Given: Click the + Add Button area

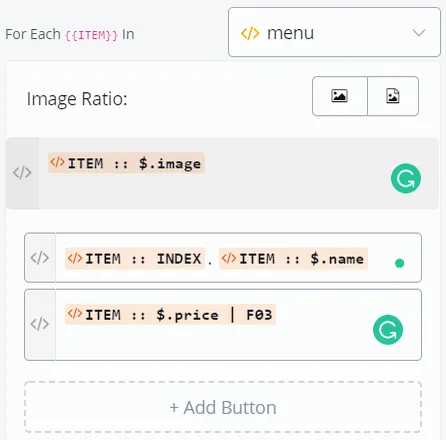Looking at the screenshot, I should tap(223, 407).
